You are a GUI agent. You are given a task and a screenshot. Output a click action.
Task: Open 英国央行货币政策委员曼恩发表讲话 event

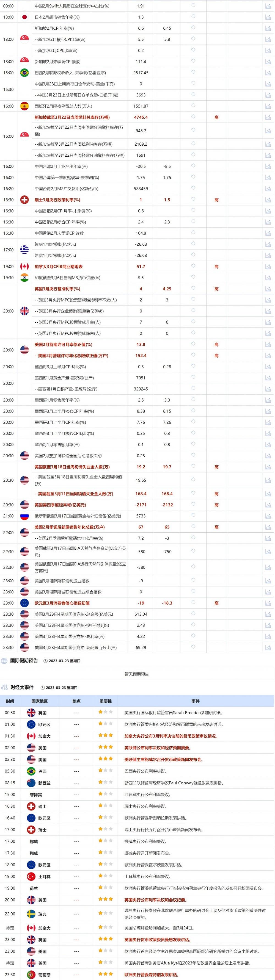pos(158,940)
